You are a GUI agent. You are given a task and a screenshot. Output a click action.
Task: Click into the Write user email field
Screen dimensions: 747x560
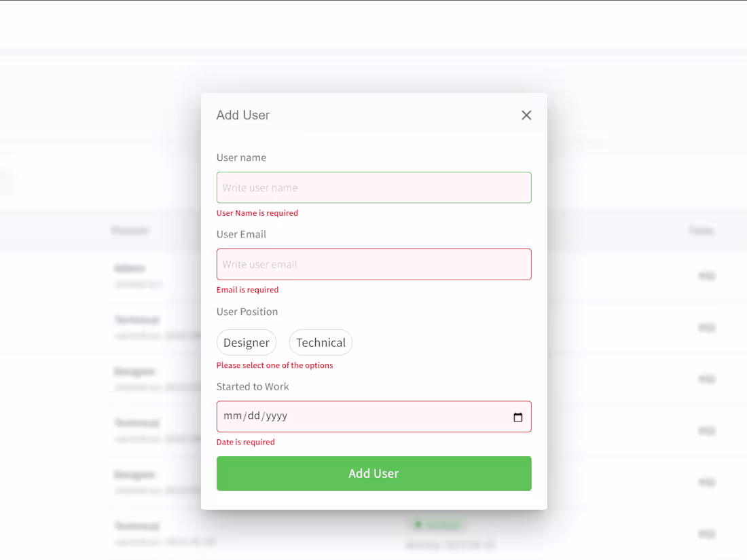373,264
